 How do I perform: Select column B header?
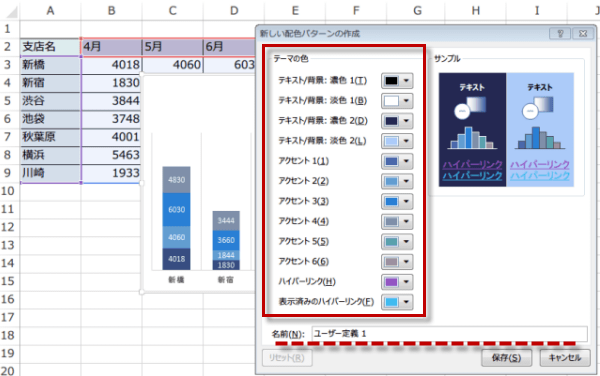[x=111, y=11]
